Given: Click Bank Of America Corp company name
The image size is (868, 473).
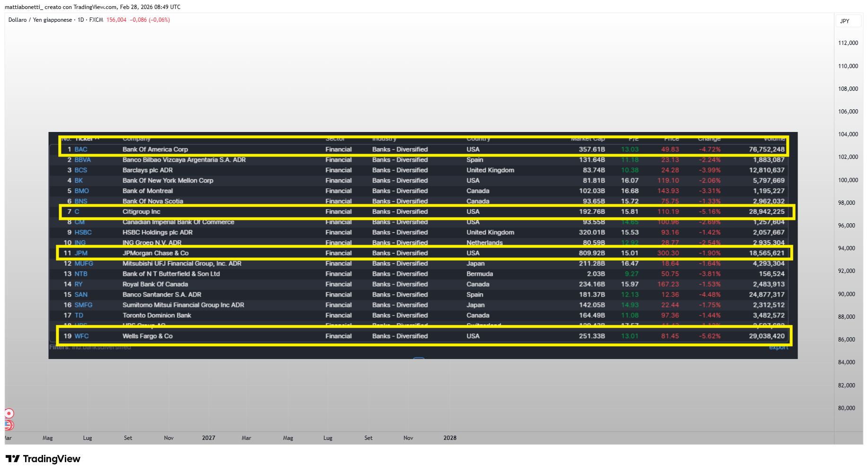Looking at the screenshot, I should (x=155, y=149).
